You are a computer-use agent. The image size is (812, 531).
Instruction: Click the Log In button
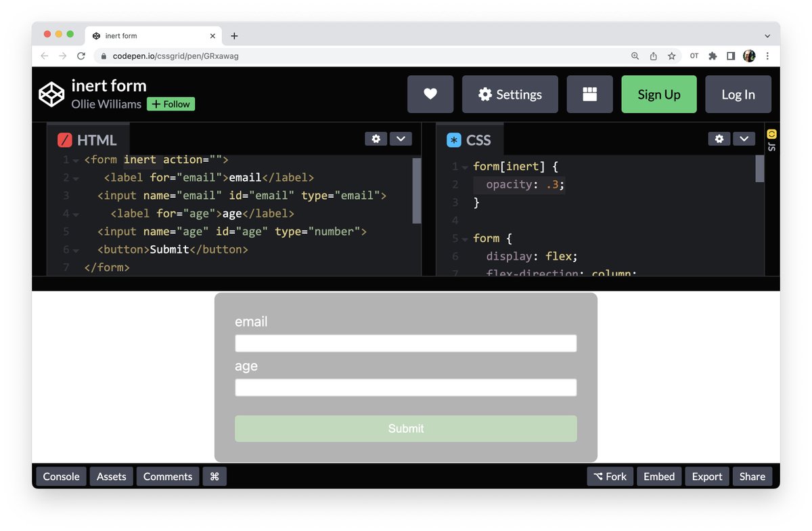tap(738, 94)
